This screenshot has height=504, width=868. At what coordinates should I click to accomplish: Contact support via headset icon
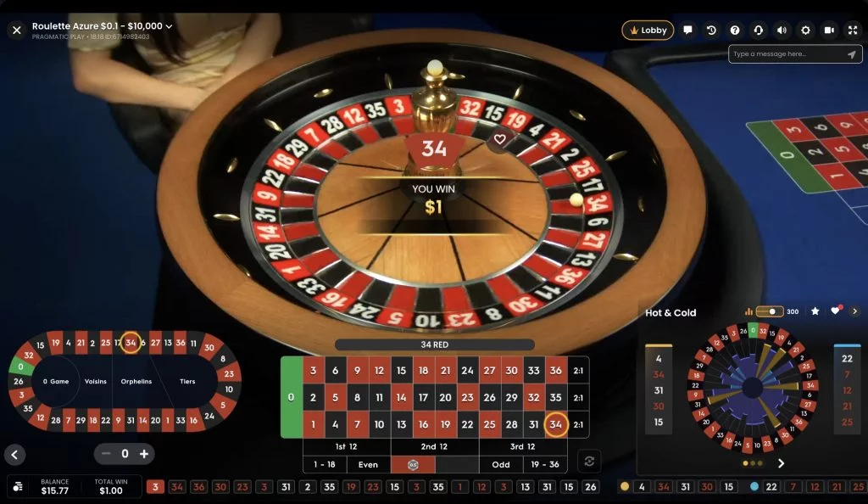[x=759, y=30]
